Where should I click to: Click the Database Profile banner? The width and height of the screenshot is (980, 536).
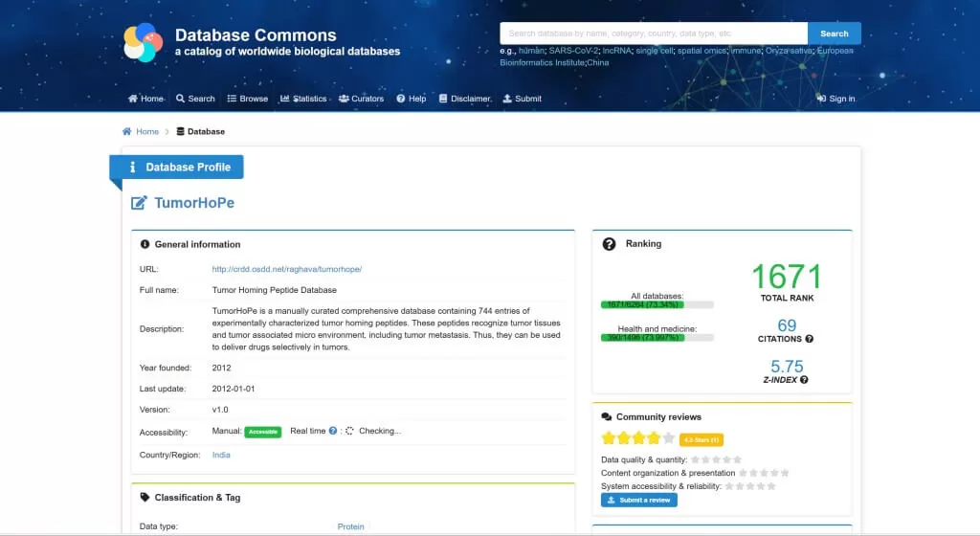click(177, 167)
